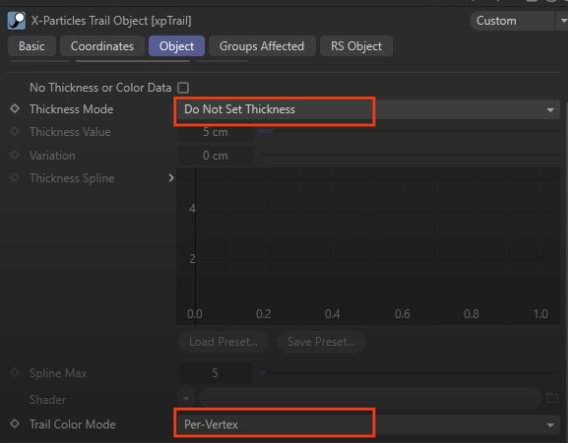Open the Shader dropdown arrow
The width and height of the screenshot is (568, 443).
click(186, 399)
